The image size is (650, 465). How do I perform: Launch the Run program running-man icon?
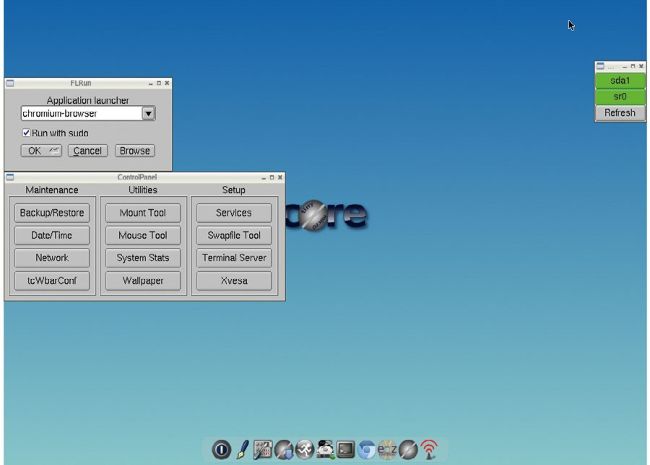click(x=305, y=450)
